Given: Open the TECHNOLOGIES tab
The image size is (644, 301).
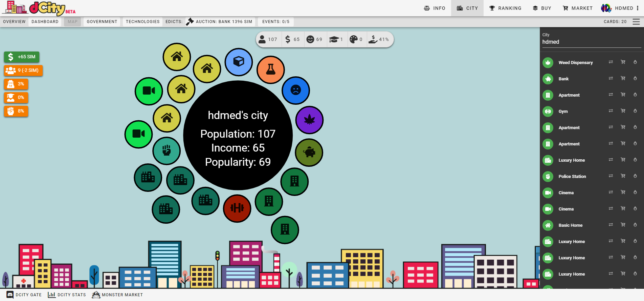Looking at the screenshot, I should (x=142, y=22).
